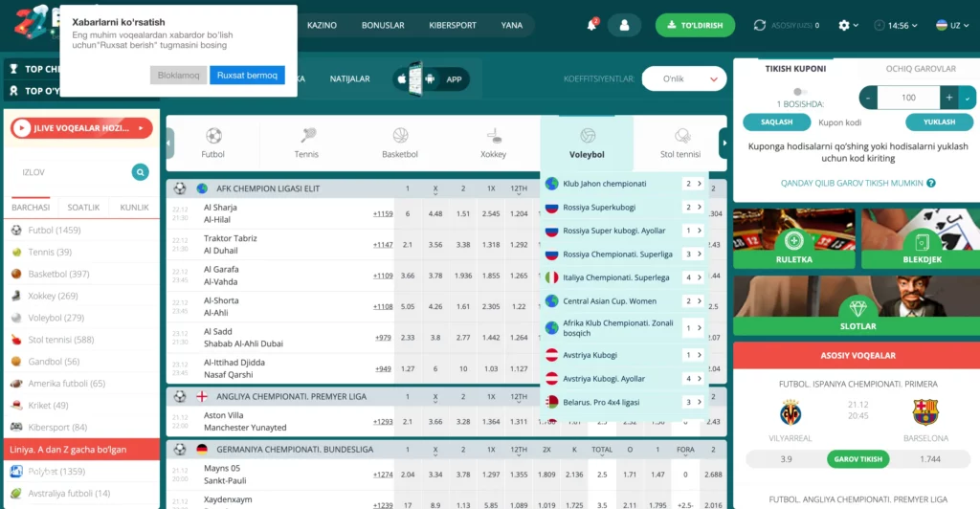Click Ruxsat bermoq to allow notifications

(x=247, y=75)
